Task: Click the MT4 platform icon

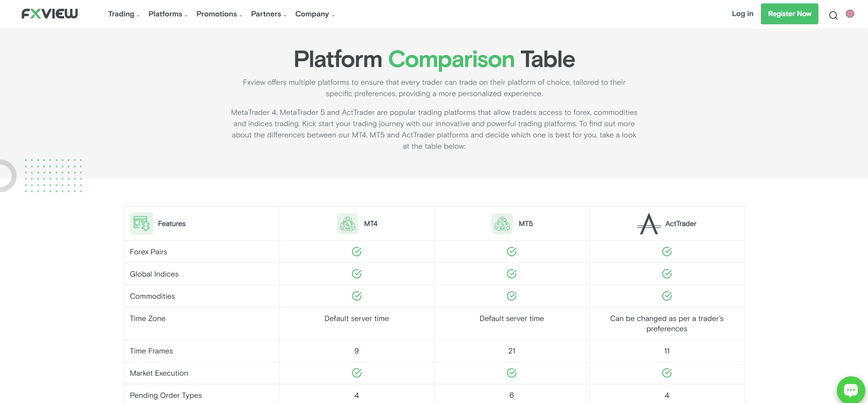Action: tap(347, 224)
